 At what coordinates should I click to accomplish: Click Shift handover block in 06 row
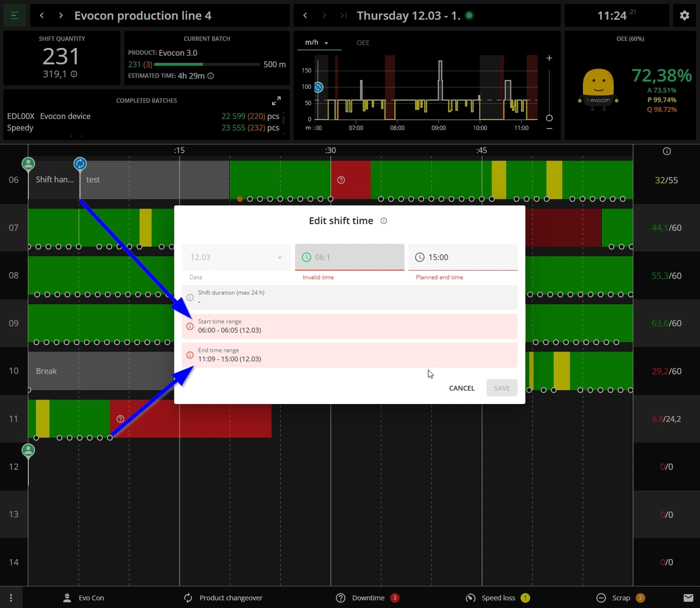pos(53,180)
